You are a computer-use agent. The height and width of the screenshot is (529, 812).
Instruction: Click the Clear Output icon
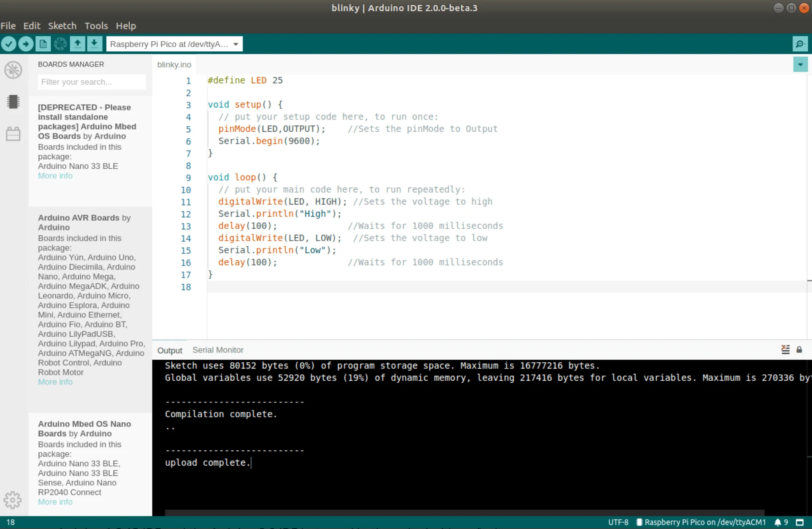[x=785, y=349]
